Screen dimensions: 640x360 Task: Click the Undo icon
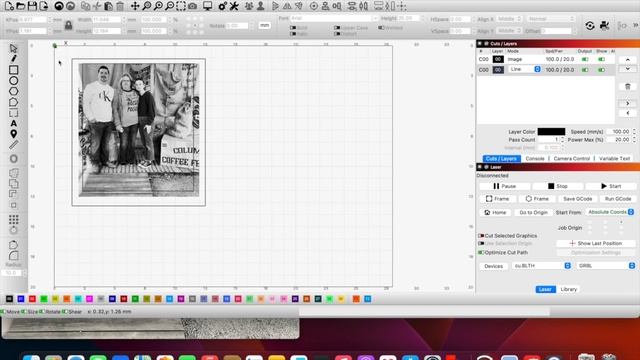coord(59,6)
